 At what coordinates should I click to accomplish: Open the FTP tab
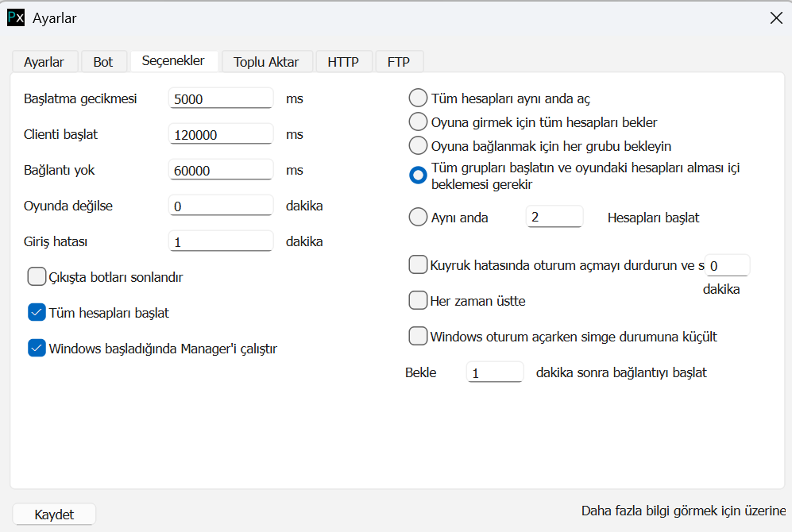pyautogui.click(x=399, y=62)
